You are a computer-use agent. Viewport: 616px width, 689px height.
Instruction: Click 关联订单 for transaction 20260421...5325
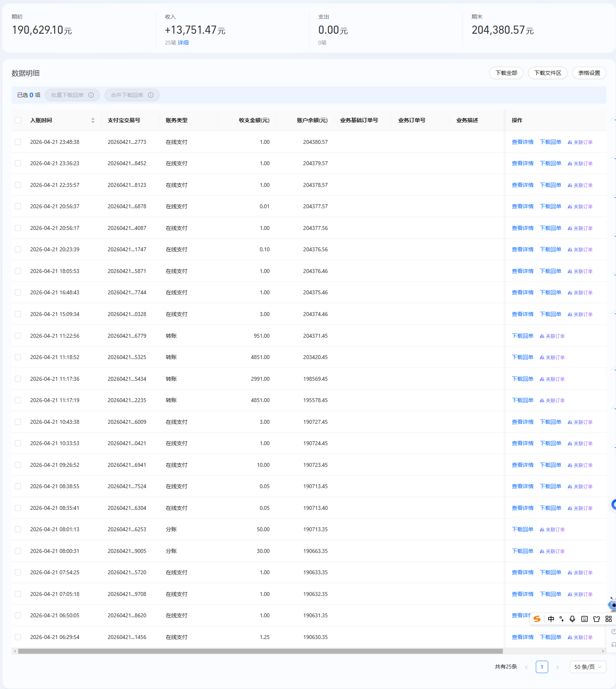552,357
